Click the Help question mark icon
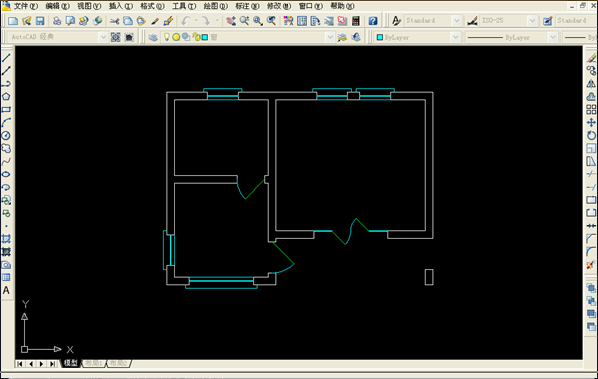This screenshot has width=598, height=379. [373, 21]
